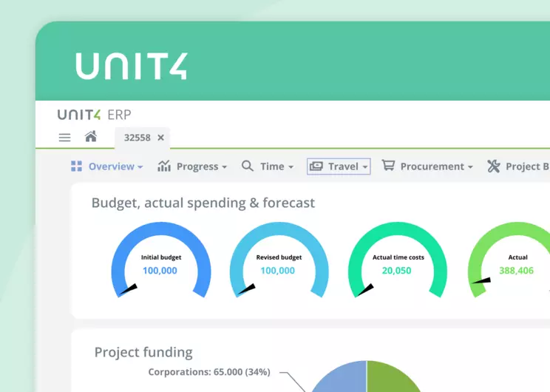
Task: Click the Time magnifier icon
Action: (248, 166)
